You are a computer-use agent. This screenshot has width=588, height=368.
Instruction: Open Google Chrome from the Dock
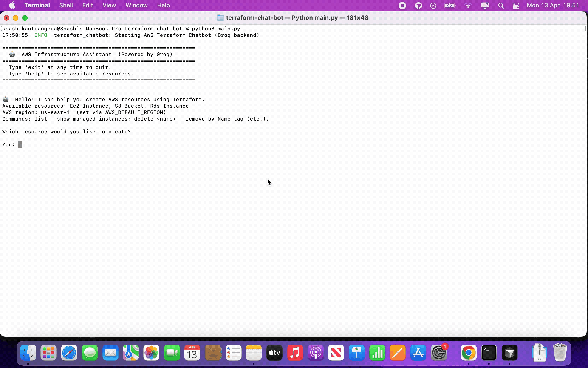(x=469, y=352)
